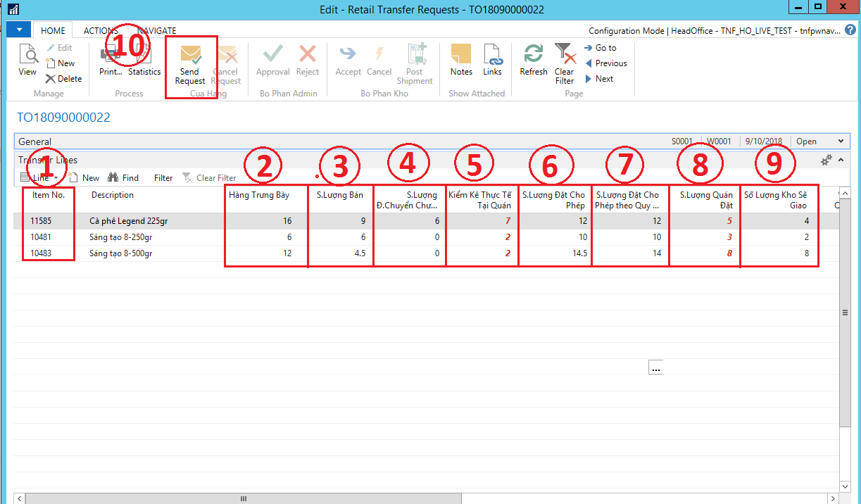Click the Cà phê Legend 225gr description
The height and width of the screenshot is (504, 861).
(x=129, y=220)
